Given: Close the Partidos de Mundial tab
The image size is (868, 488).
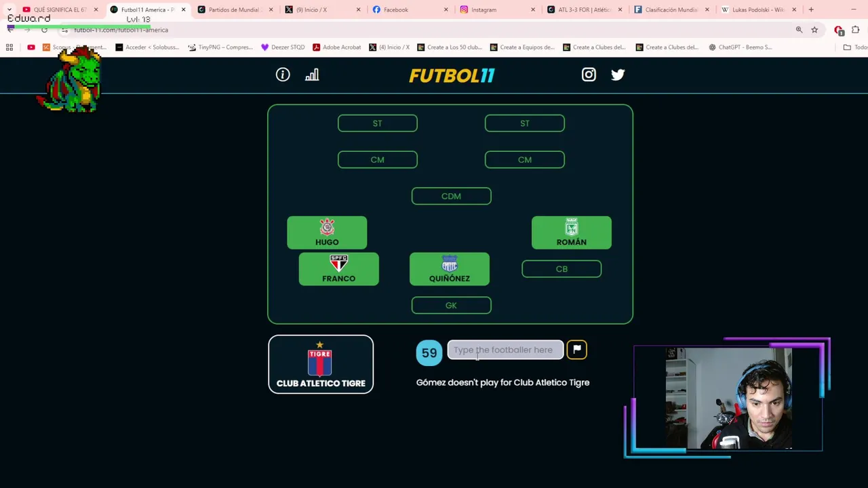Looking at the screenshot, I should coord(271,9).
